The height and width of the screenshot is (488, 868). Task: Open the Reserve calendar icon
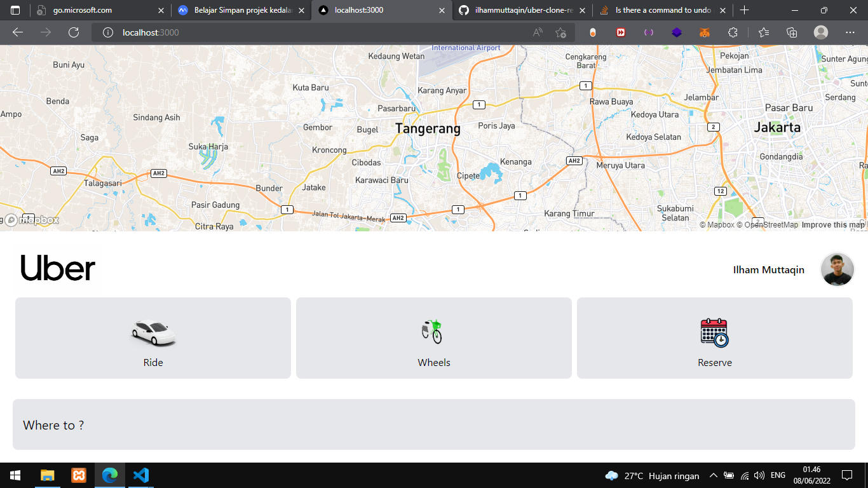coord(714,333)
